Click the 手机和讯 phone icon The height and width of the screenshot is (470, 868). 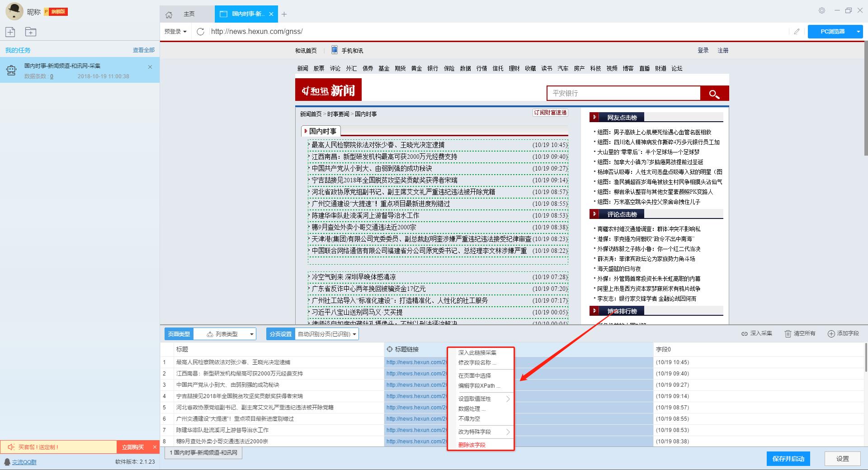(x=334, y=50)
